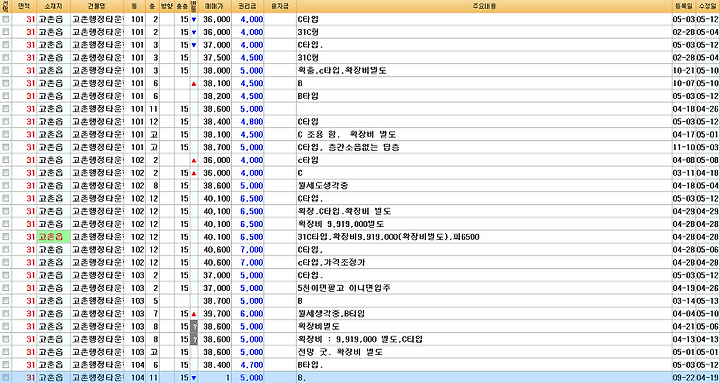Click the down arrow in the 37,000 row of building 101
The width and height of the screenshot is (720, 383).
click(x=193, y=45)
